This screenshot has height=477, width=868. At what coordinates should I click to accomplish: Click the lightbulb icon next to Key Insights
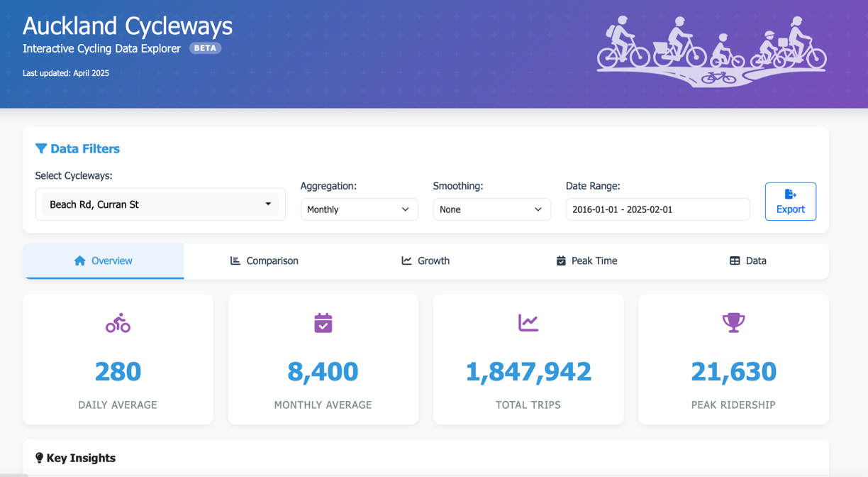[x=39, y=458]
